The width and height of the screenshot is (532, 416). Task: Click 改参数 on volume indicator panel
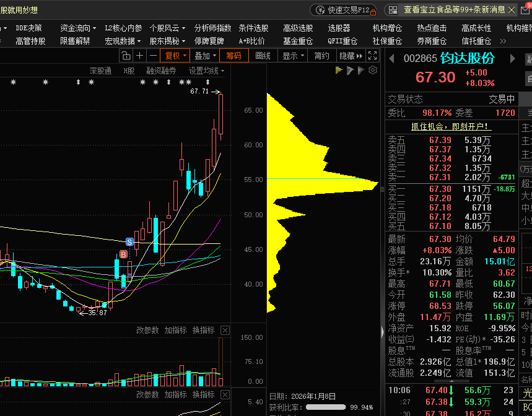coord(147,330)
